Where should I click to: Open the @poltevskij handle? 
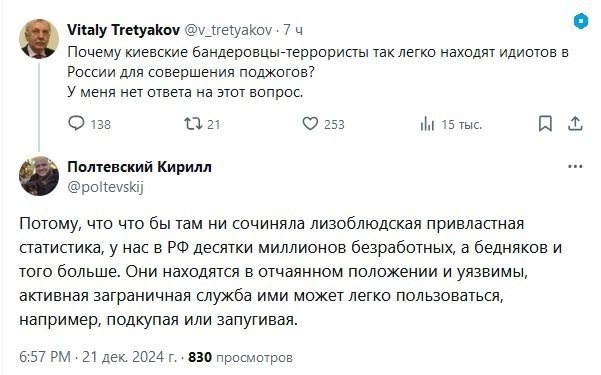[x=105, y=187]
